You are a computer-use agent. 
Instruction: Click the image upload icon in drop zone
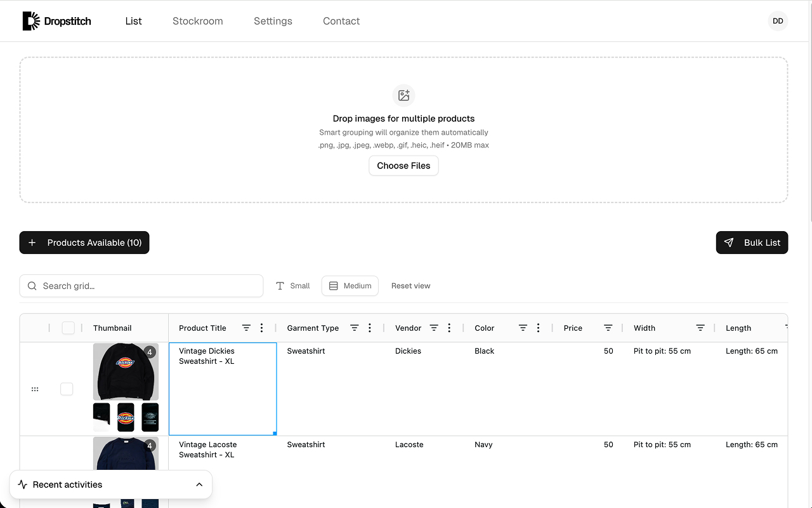(403, 95)
